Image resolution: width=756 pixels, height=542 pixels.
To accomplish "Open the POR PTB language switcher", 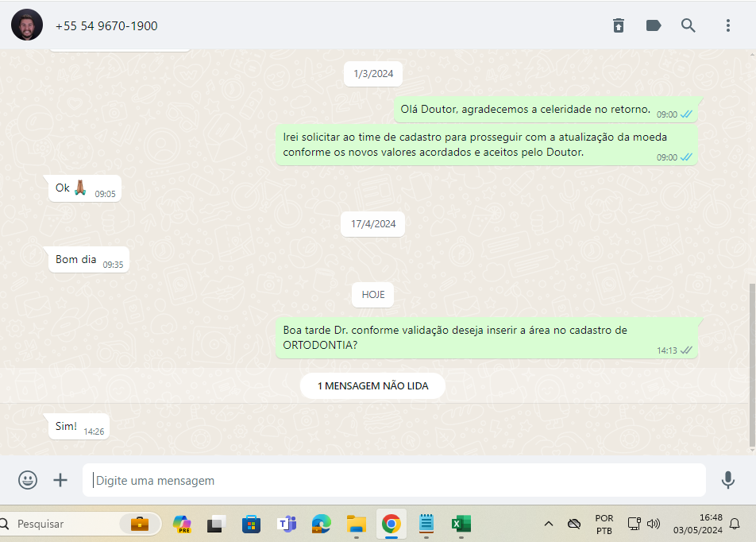I will click(x=604, y=524).
